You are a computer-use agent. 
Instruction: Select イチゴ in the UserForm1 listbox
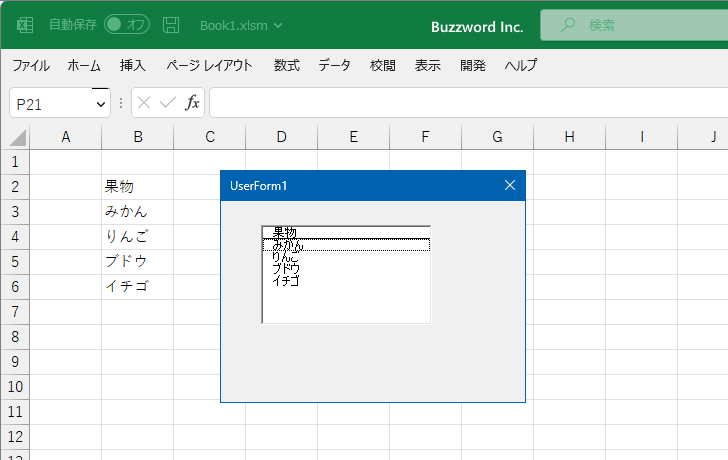[x=346, y=281]
